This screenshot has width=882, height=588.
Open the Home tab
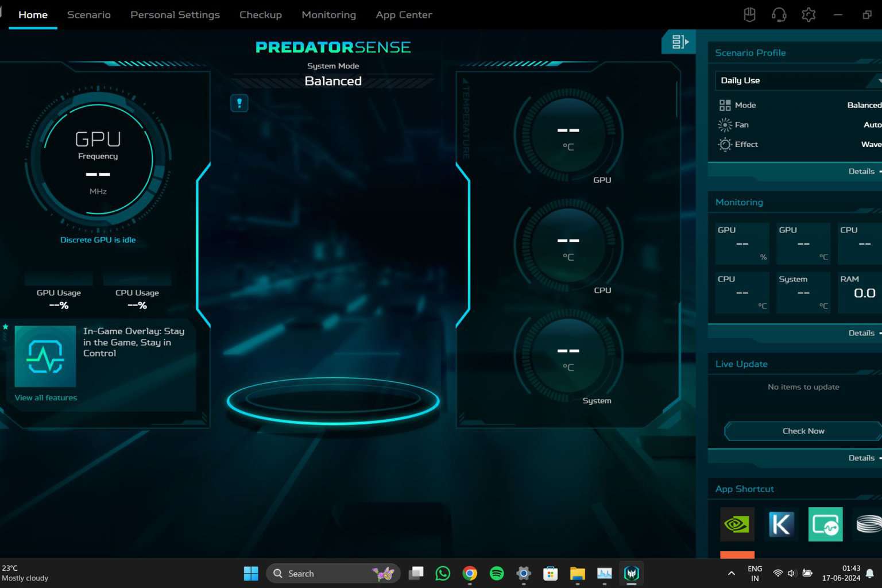tap(33, 15)
